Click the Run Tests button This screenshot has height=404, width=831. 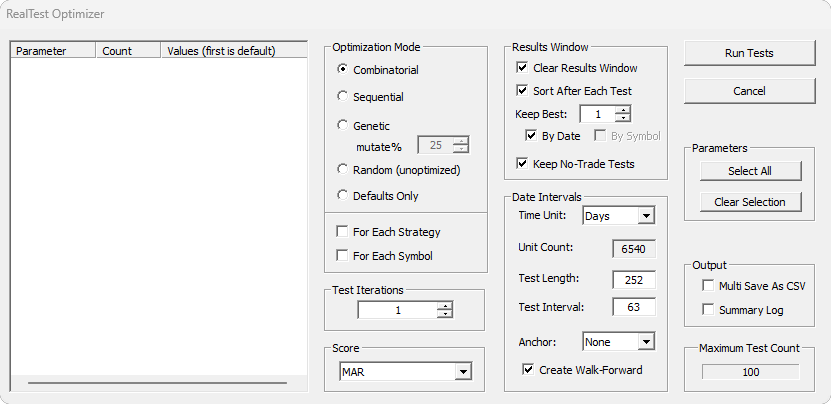coord(749,53)
